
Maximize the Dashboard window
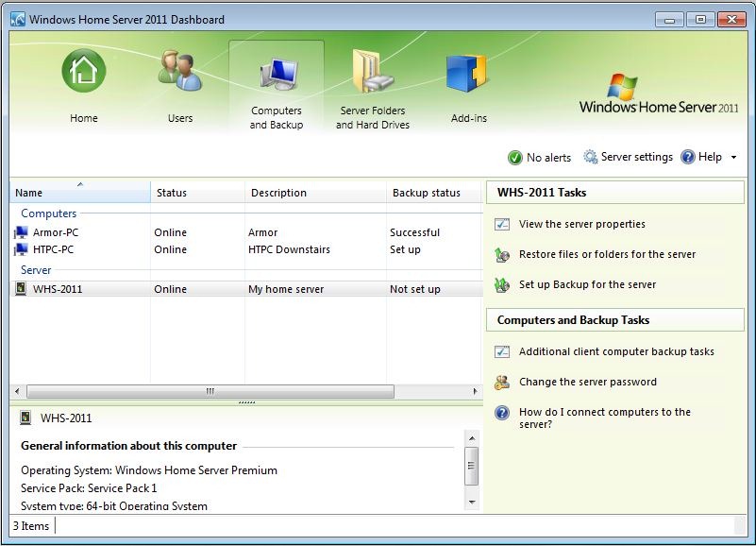[x=700, y=20]
